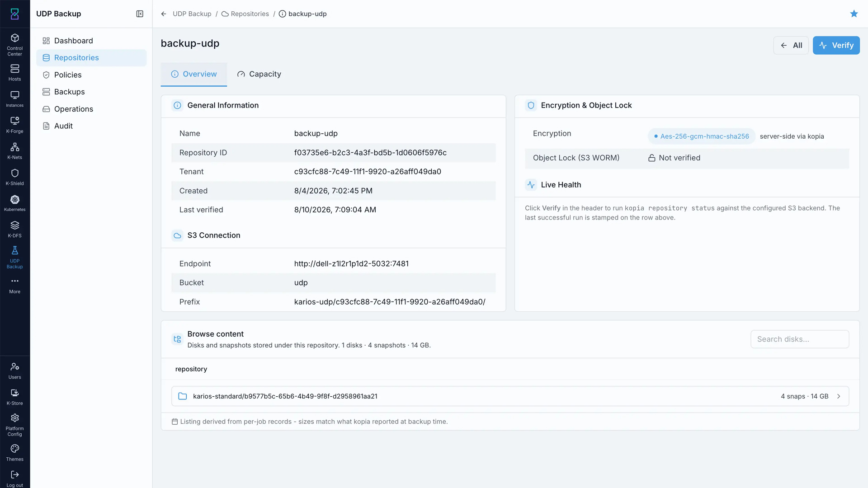Open K-Forge from the rail

(x=15, y=125)
